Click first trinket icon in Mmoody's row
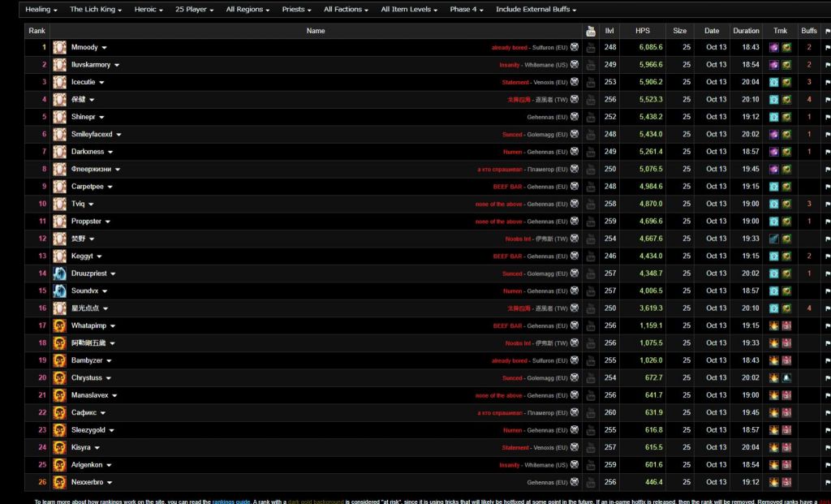The width and height of the screenshot is (831, 504). pyautogui.click(x=774, y=48)
